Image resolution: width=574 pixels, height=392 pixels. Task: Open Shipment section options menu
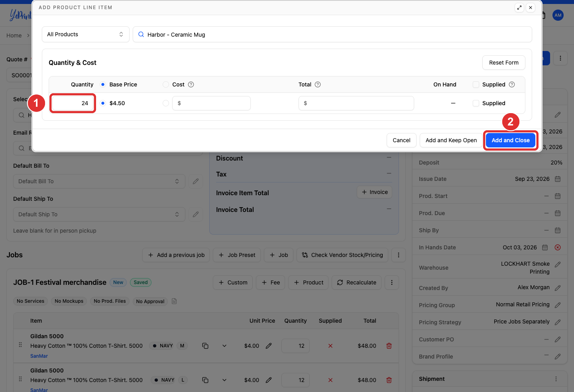coord(556,379)
